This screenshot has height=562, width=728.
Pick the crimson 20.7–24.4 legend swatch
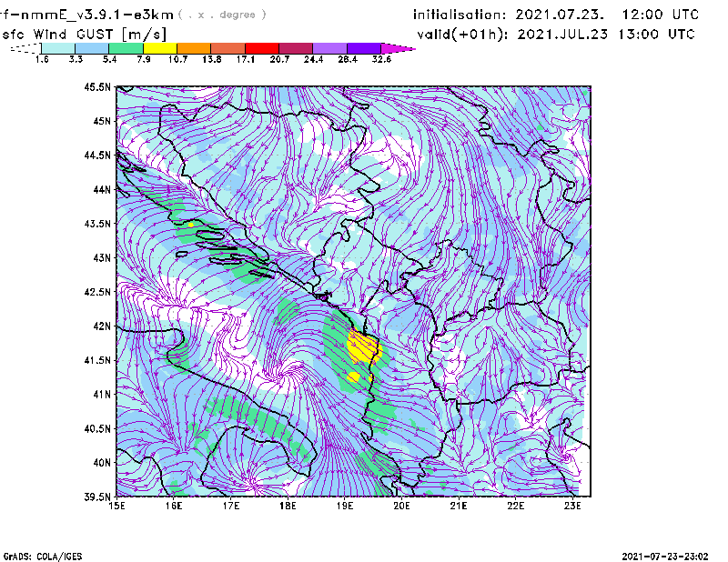coord(296,48)
